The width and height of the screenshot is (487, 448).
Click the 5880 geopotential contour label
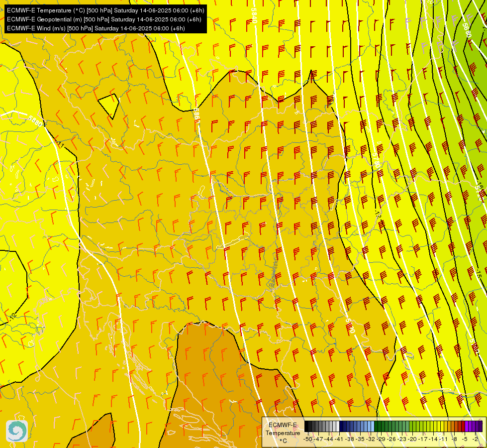click(x=35, y=120)
